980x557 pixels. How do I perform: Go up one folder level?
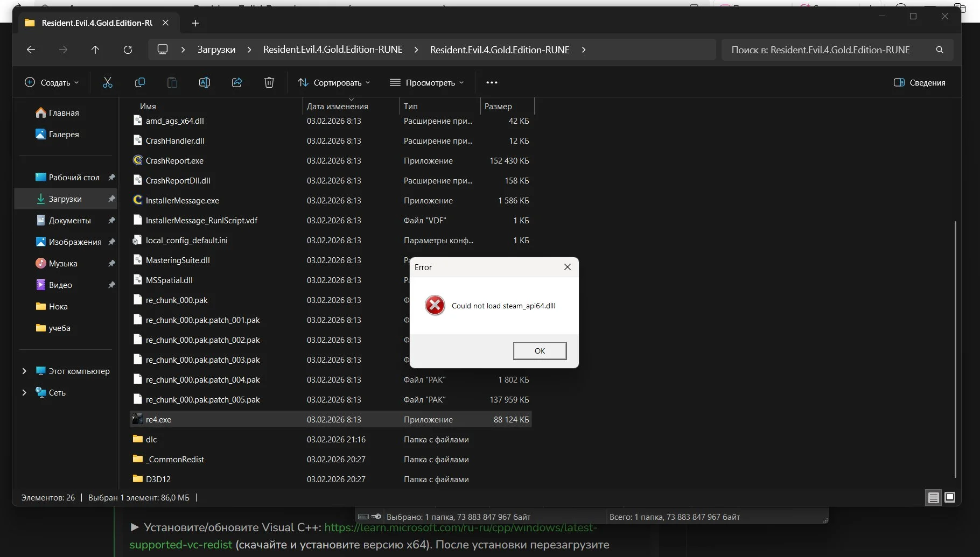(95, 50)
